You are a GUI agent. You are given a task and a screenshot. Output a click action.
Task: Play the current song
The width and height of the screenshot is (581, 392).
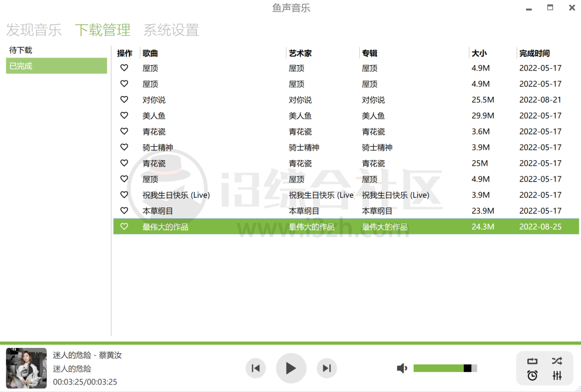(291, 368)
